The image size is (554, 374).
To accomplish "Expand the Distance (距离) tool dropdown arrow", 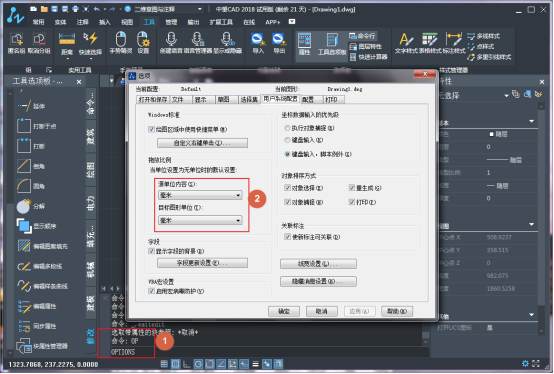I will pyautogui.click(x=67, y=58).
